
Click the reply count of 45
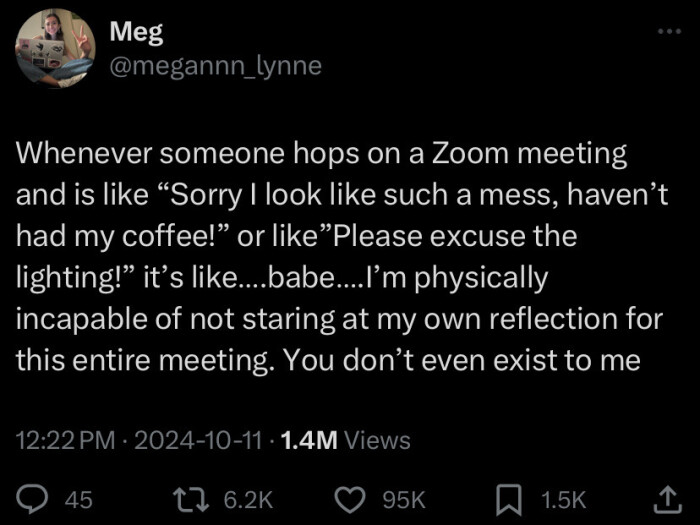(x=78, y=499)
